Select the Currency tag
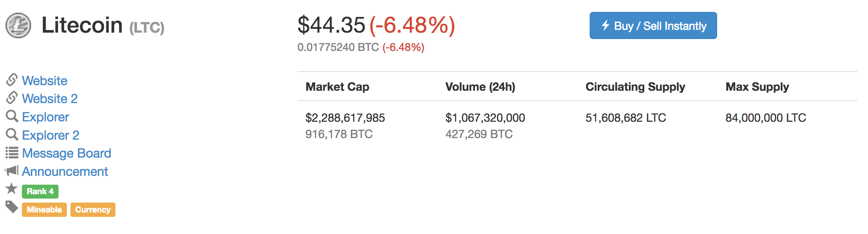The width and height of the screenshot is (868, 234). pyautogui.click(x=93, y=210)
